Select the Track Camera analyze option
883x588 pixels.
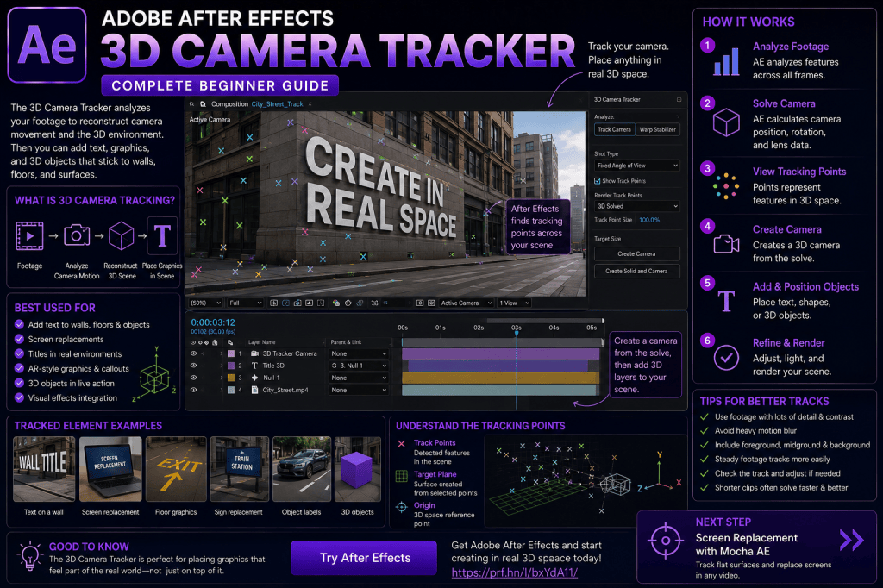click(614, 129)
